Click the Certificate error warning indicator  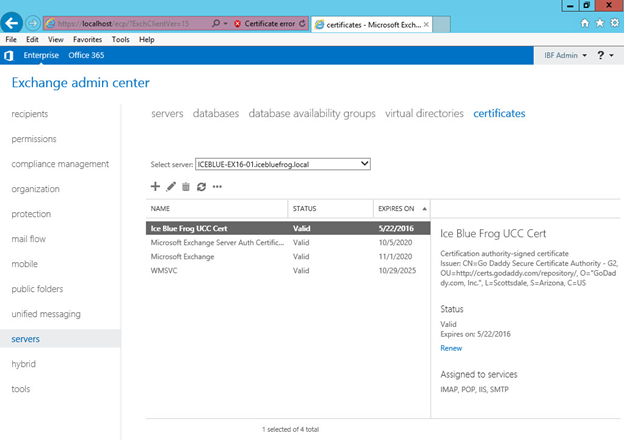tap(265, 23)
